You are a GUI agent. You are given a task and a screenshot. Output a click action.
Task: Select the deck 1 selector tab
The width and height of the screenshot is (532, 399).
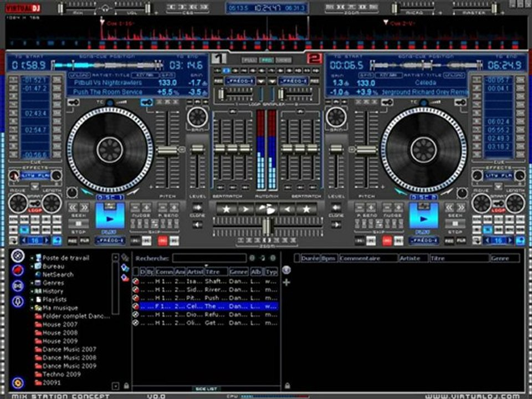pyautogui.click(x=218, y=58)
